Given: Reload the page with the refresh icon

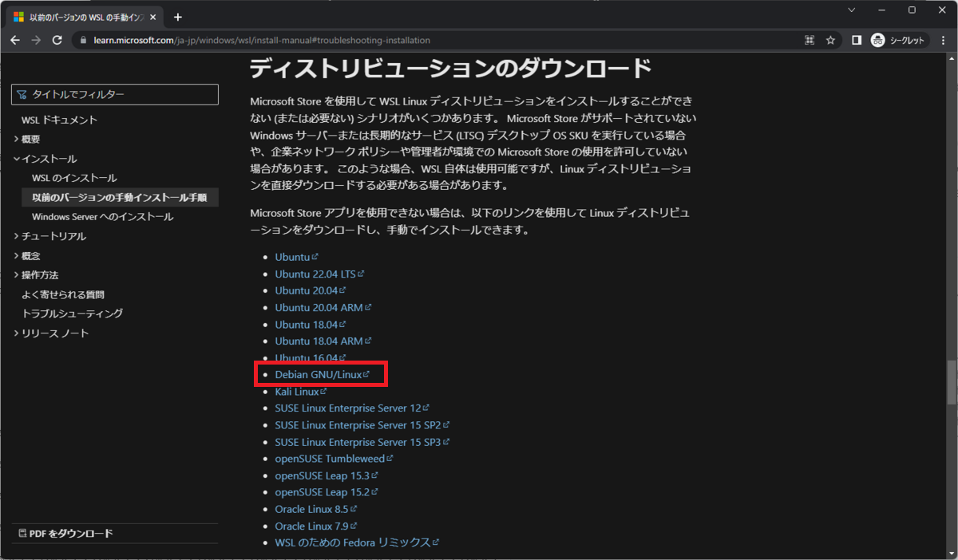Looking at the screenshot, I should click(57, 40).
